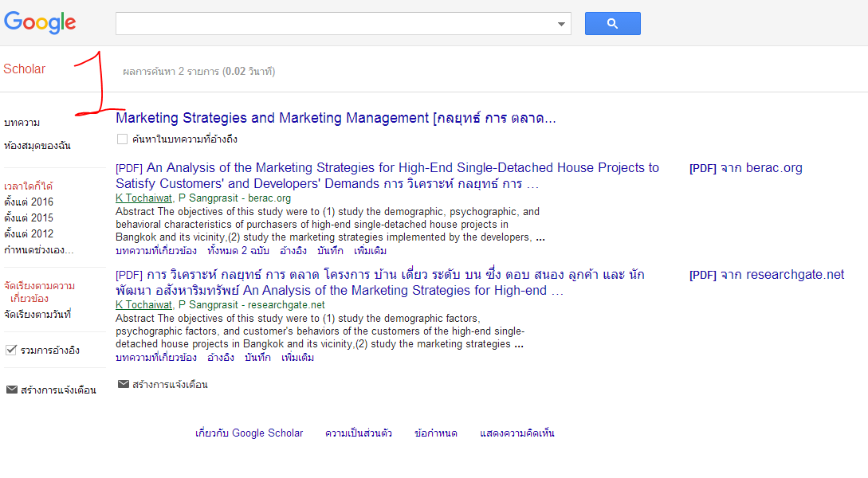Open ข้อกำหนด footer link
This screenshot has width=868, height=478.
(x=436, y=433)
